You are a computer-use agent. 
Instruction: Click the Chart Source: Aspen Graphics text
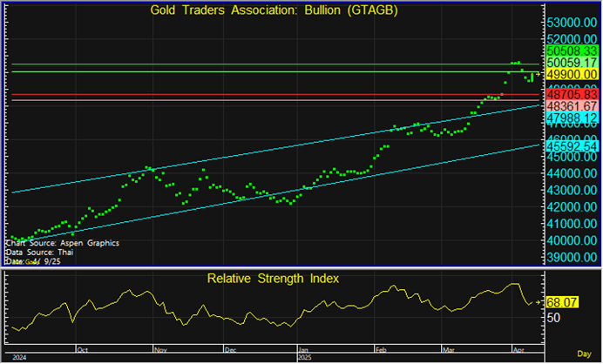62,243
